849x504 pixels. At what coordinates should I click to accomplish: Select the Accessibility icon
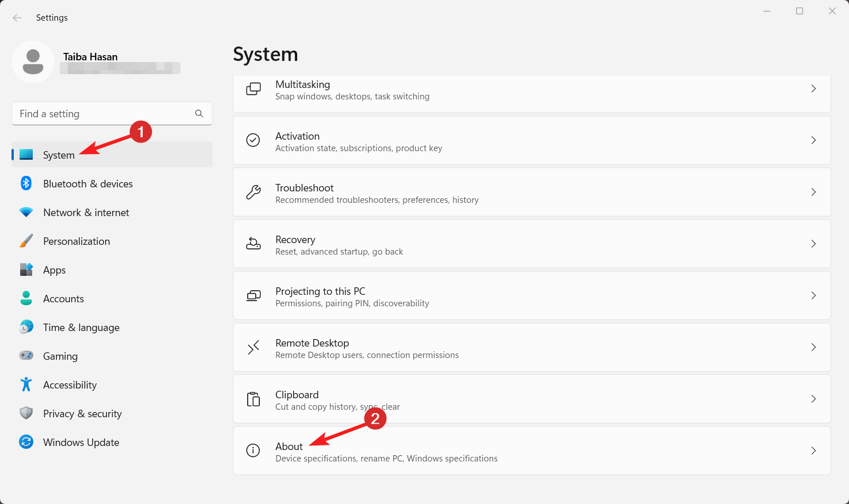(26, 384)
